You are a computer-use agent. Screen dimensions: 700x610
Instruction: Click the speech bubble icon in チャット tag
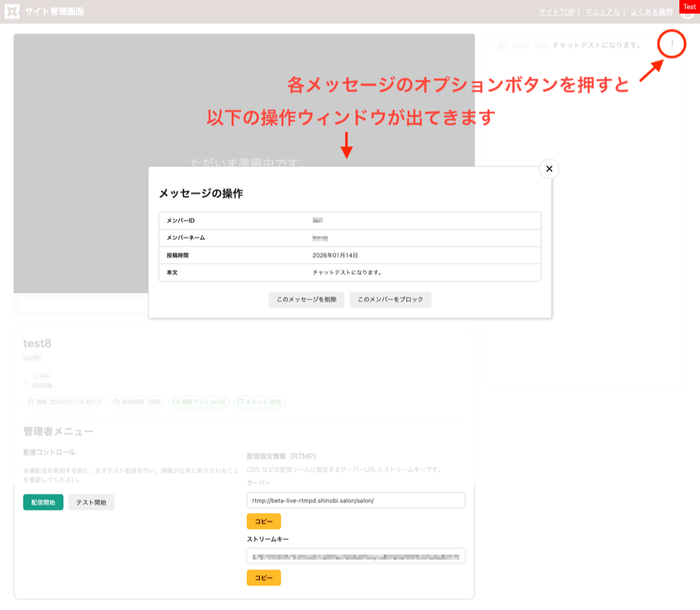click(240, 402)
